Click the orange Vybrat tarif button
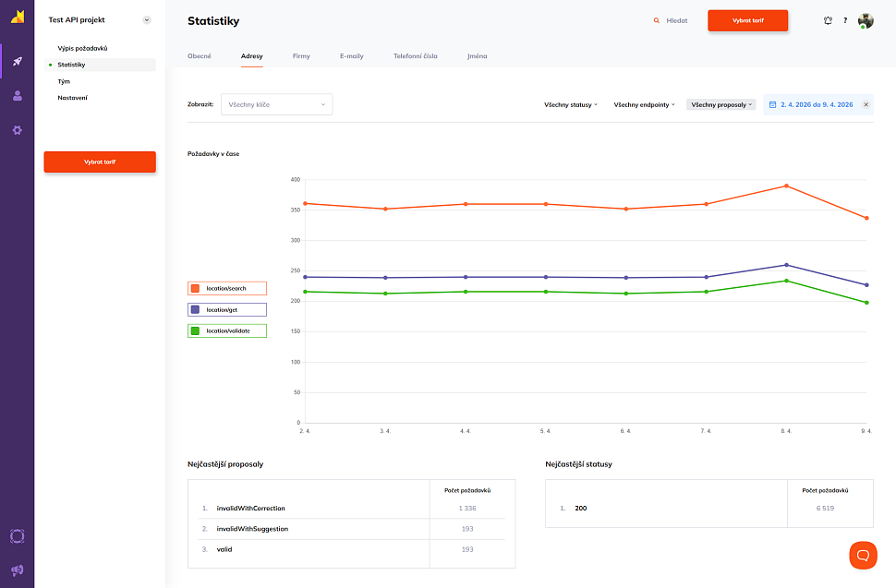 click(x=748, y=19)
